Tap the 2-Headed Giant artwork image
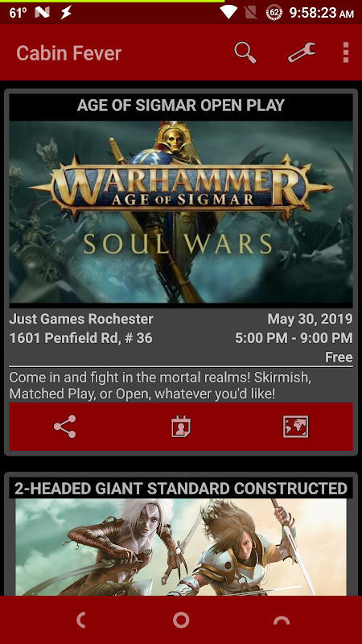Viewport: 362px width, 644px height. 181,547
